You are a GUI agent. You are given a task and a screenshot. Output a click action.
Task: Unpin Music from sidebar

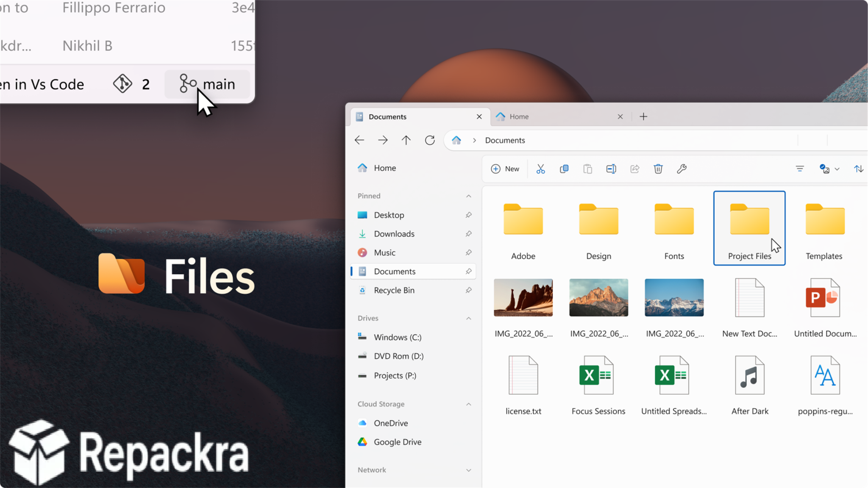pyautogui.click(x=468, y=252)
